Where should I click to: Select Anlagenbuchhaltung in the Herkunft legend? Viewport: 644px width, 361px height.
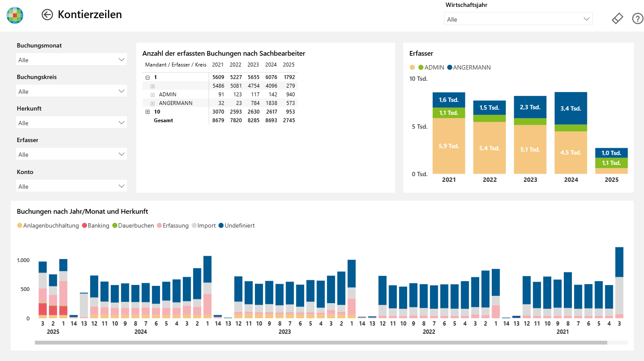click(x=48, y=225)
